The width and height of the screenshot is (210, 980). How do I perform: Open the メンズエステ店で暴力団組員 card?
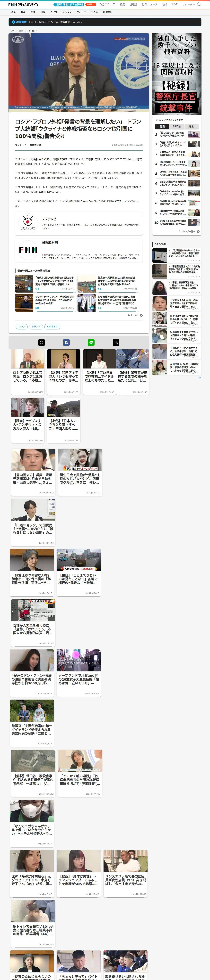pyautogui.click(x=125, y=874)
